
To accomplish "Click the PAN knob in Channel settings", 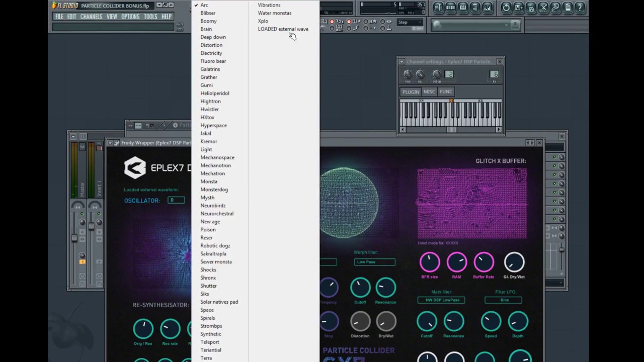I will point(408,74).
